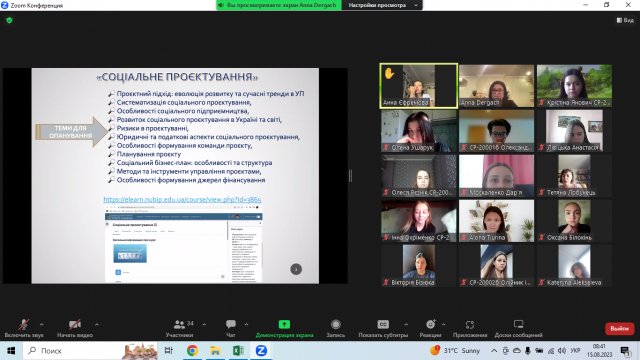The height and width of the screenshot is (360, 640).
Task: Select Інна Охріменко video tile
Action: click(419, 220)
